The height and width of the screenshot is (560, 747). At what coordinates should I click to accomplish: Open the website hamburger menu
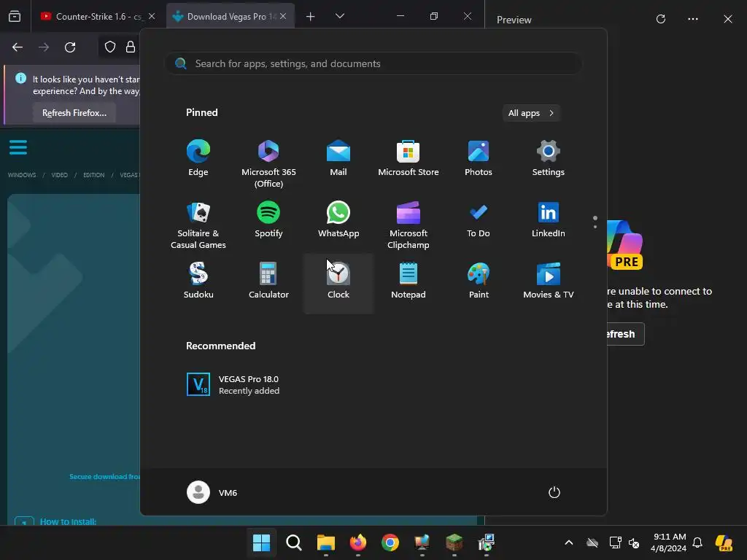[18, 147]
